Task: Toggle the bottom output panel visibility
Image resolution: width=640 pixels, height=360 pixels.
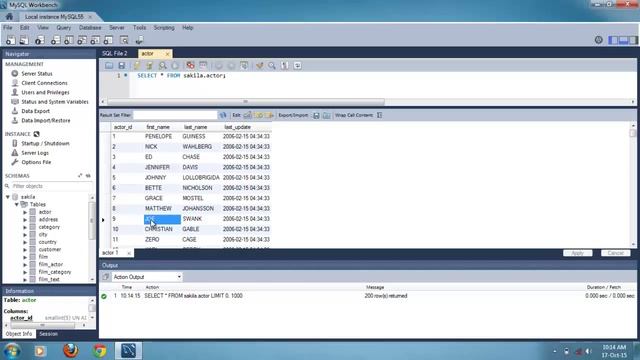Action: pos(623,40)
